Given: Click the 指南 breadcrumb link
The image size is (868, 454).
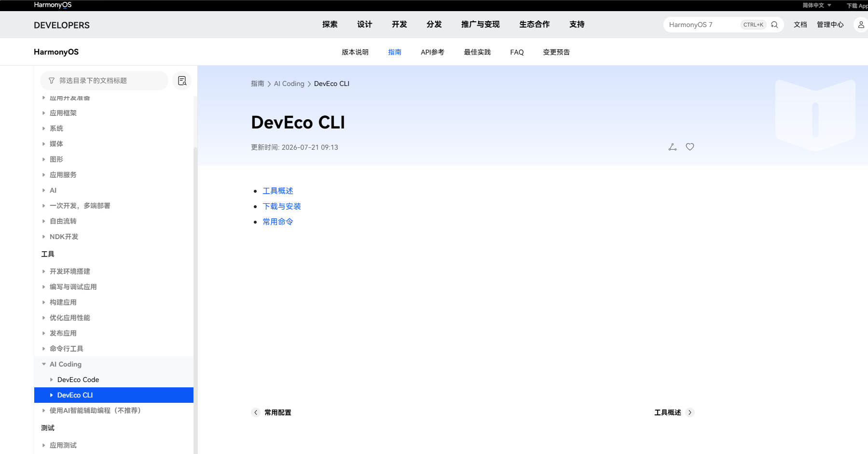Looking at the screenshot, I should 258,84.
